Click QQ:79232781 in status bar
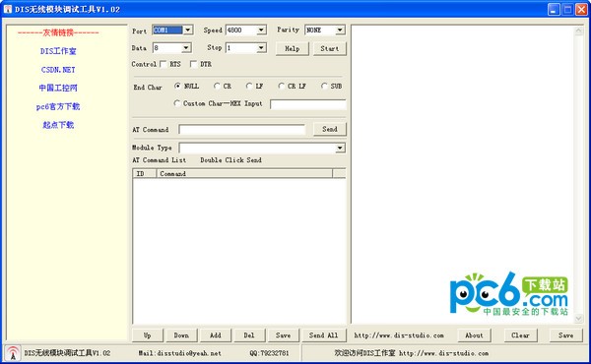The image size is (591, 364). pyautogui.click(x=269, y=353)
